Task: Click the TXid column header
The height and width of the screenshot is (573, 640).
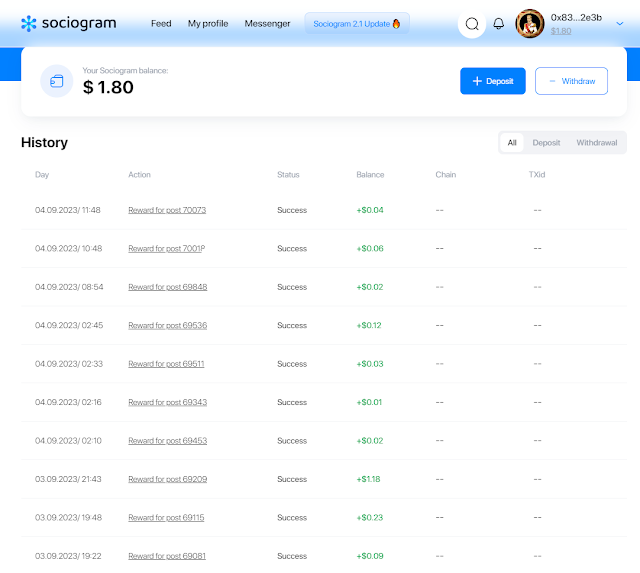Action: click(x=537, y=175)
